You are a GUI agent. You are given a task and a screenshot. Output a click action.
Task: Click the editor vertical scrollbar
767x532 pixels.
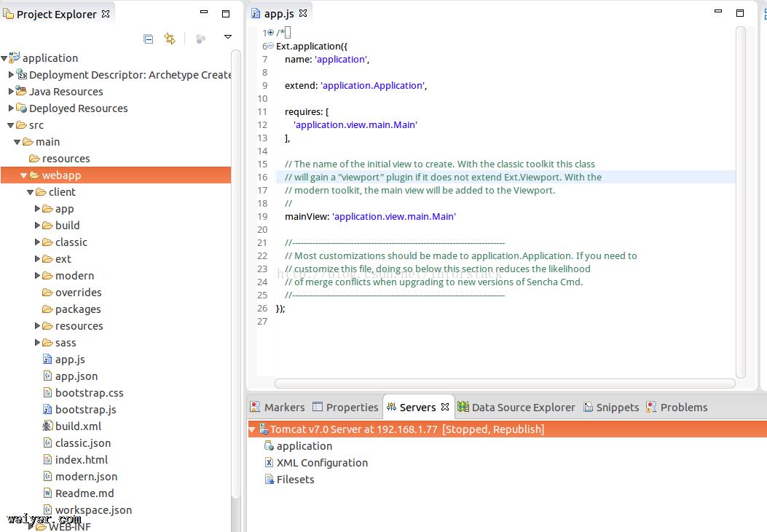click(x=741, y=202)
